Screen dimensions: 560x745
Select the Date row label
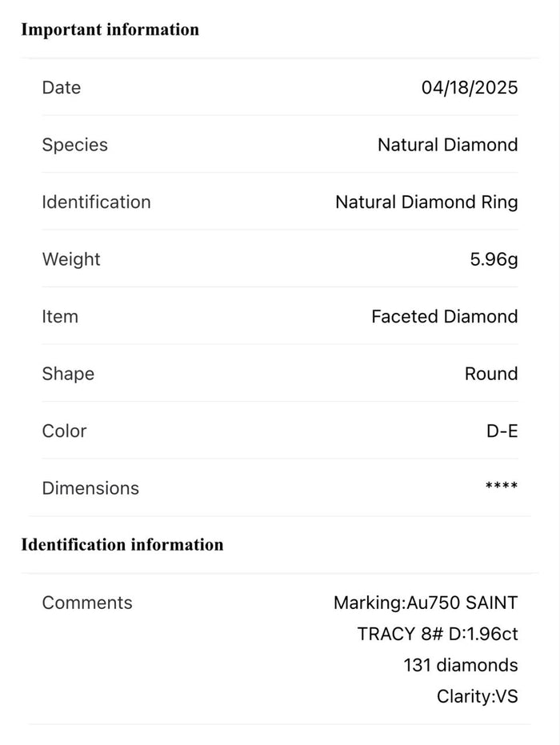(62, 88)
